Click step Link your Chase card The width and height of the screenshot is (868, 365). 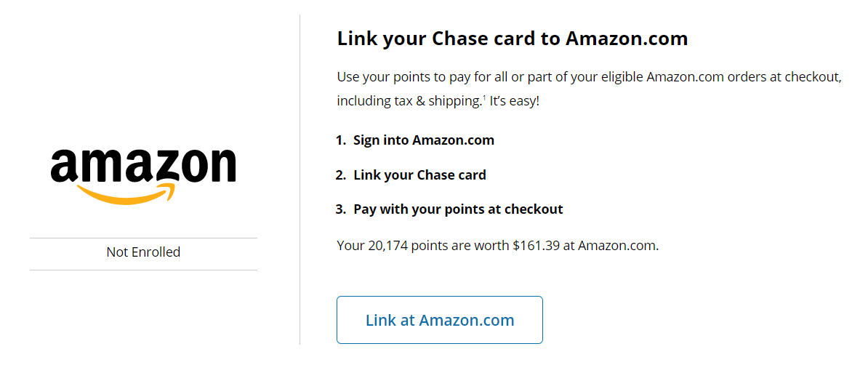tap(419, 175)
